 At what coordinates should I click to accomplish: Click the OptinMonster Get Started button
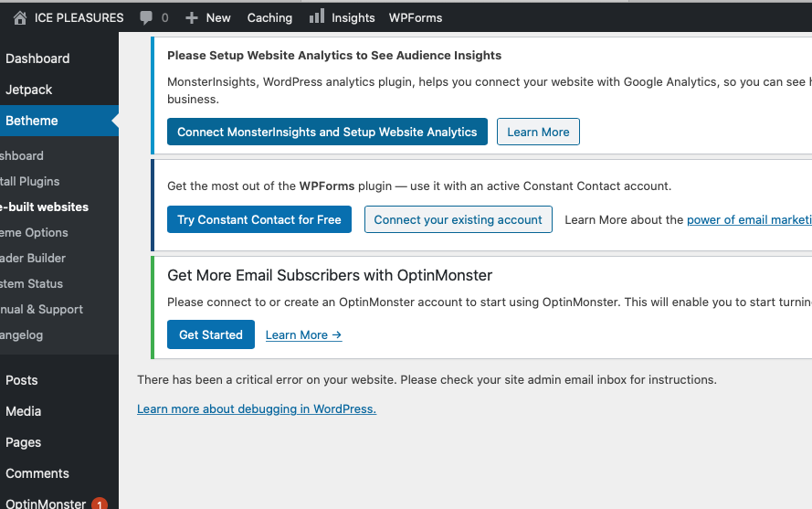[x=211, y=334]
